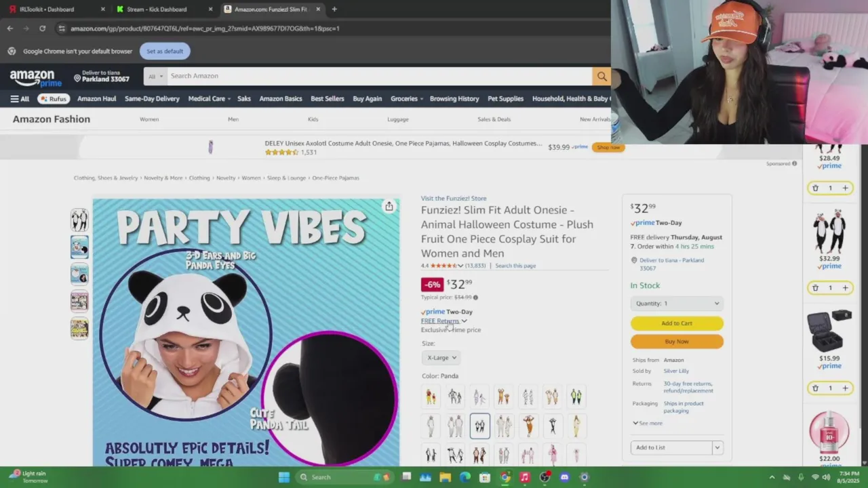Open DELEY Axolotl Costume sponsored link

pyautogui.click(x=403, y=144)
